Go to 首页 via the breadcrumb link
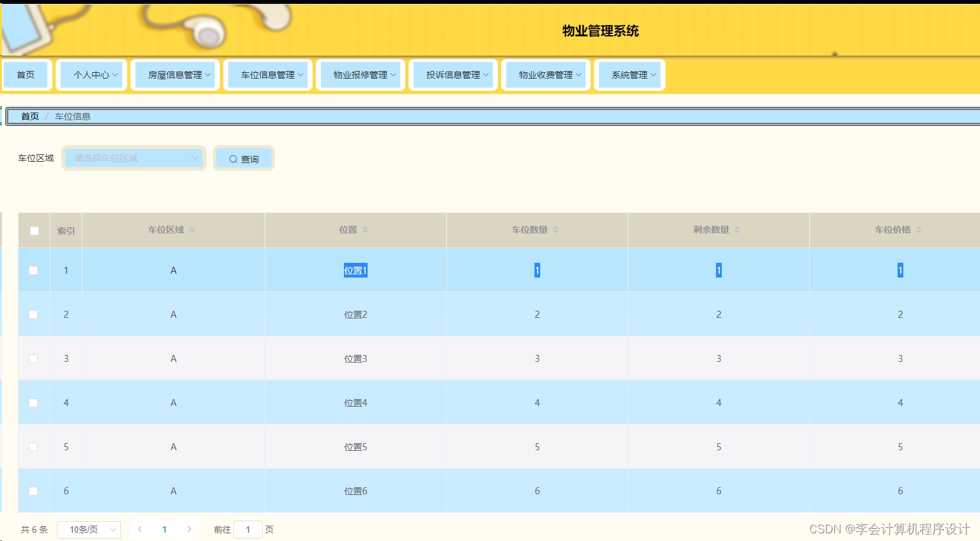Image resolution: width=980 pixels, height=541 pixels. (29, 116)
